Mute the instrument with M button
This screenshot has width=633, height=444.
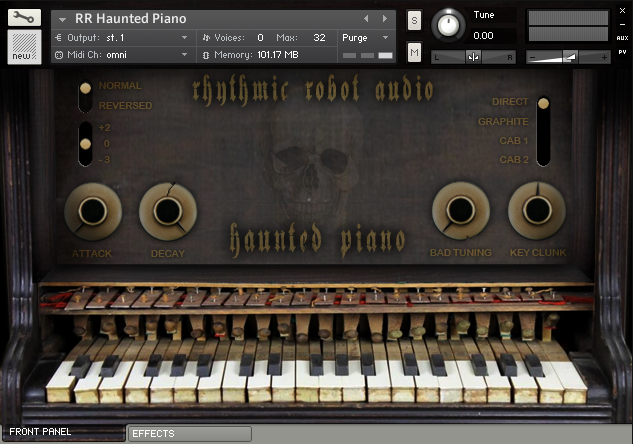pos(414,52)
